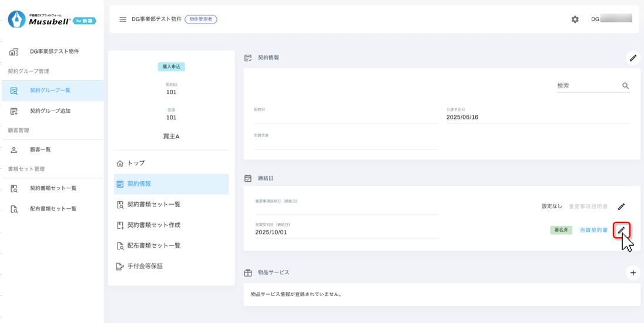The height and width of the screenshot is (323, 644).
Task: Open the hamburger menu icon
Action: (123, 19)
